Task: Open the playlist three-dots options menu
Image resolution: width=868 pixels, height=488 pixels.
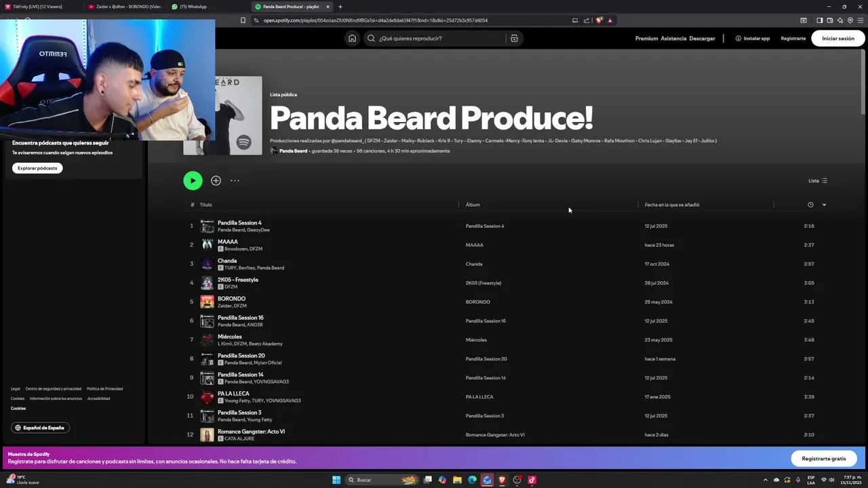Action: (x=235, y=180)
